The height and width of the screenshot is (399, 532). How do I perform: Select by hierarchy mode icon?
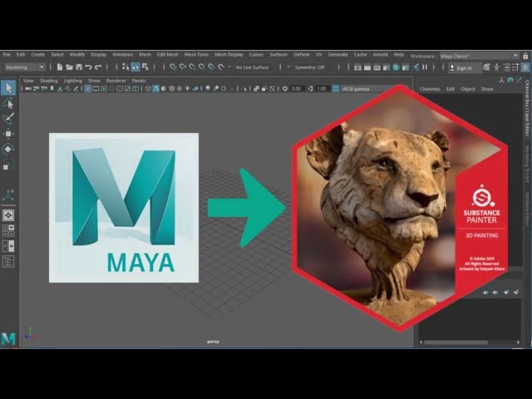click(126, 67)
